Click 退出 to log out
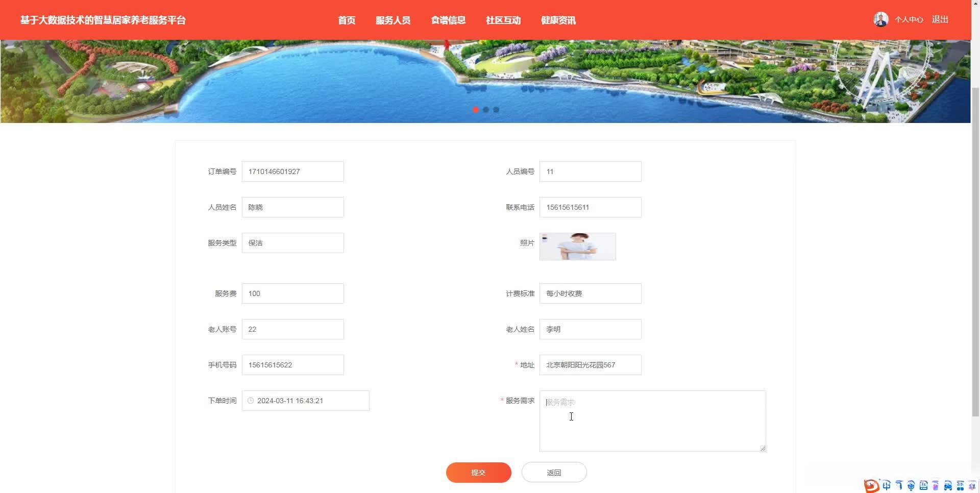The image size is (980, 493). point(940,19)
